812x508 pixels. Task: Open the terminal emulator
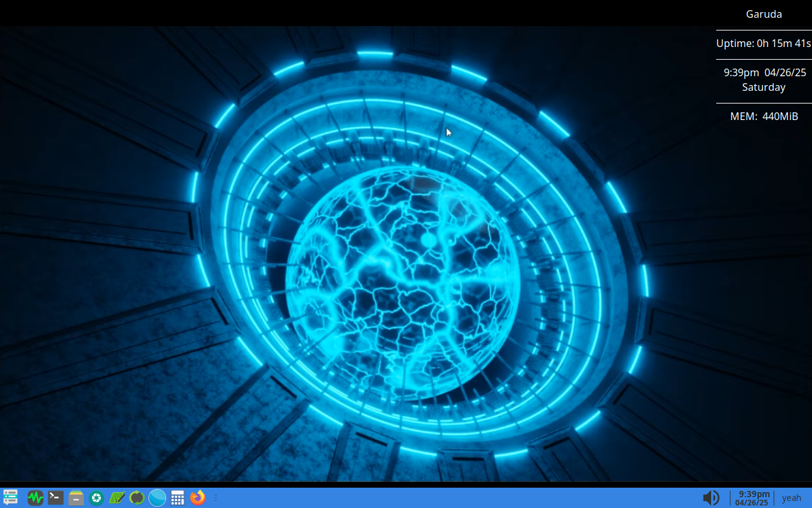point(56,498)
